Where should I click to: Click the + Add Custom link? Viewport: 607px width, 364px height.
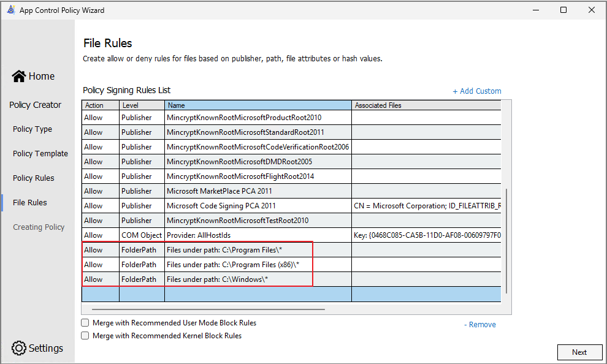477,91
